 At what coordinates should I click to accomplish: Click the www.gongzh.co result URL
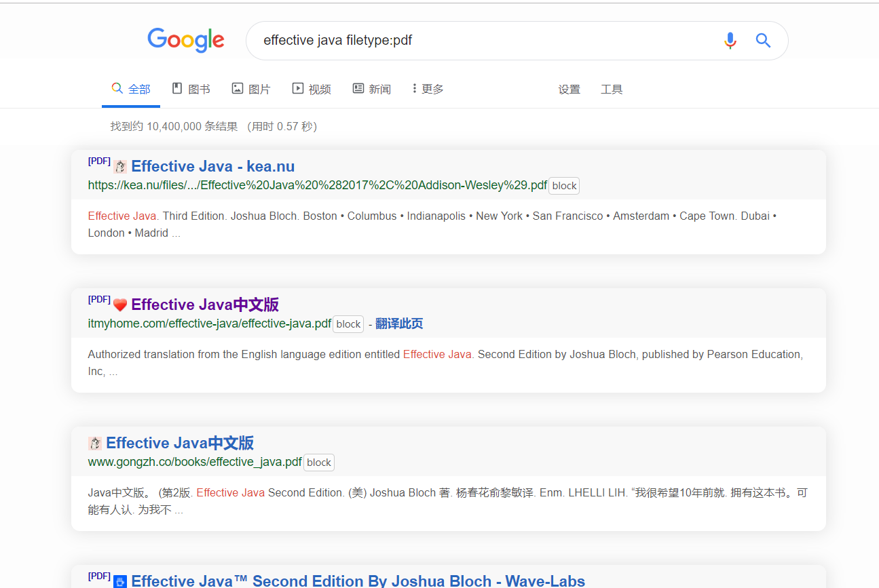tap(195, 462)
